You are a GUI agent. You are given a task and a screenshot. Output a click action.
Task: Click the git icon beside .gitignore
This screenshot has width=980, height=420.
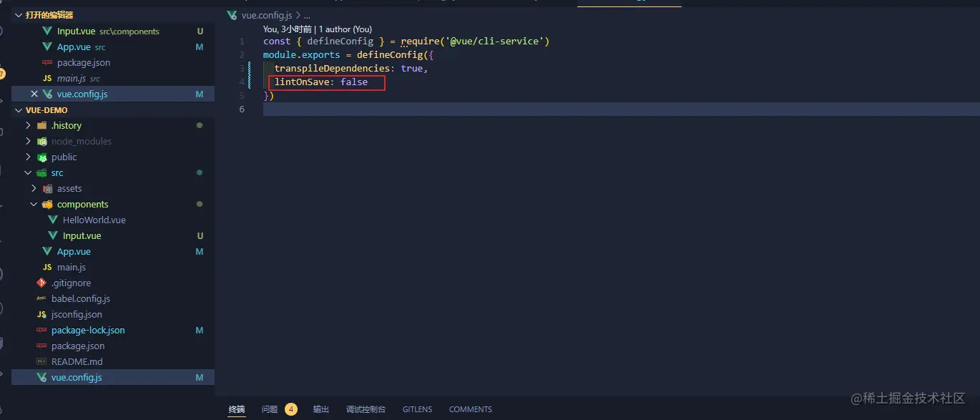click(x=41, y=283)
